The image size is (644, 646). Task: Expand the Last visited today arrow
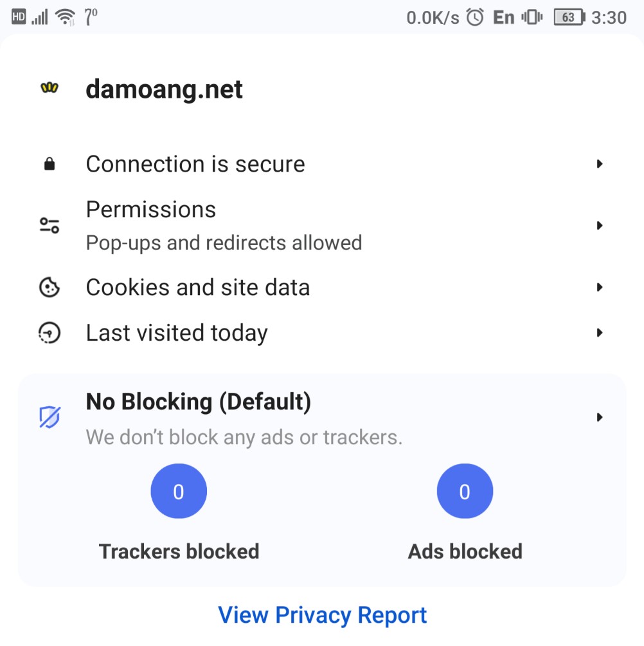600,332
